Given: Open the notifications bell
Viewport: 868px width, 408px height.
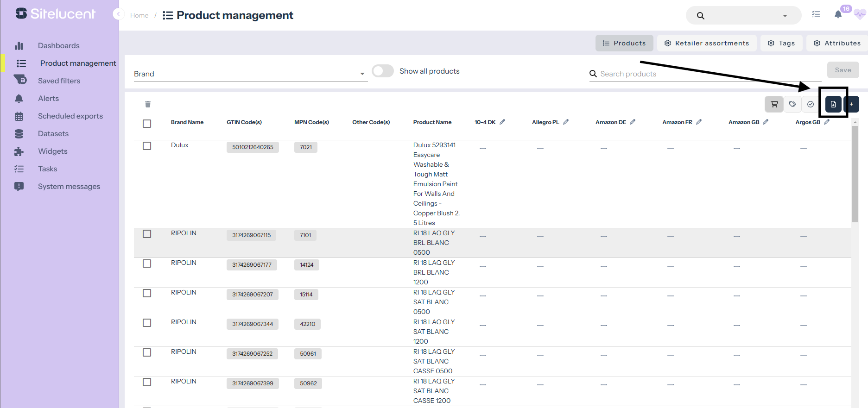Looking at the screenshot, I should click(x=838, y=15).
